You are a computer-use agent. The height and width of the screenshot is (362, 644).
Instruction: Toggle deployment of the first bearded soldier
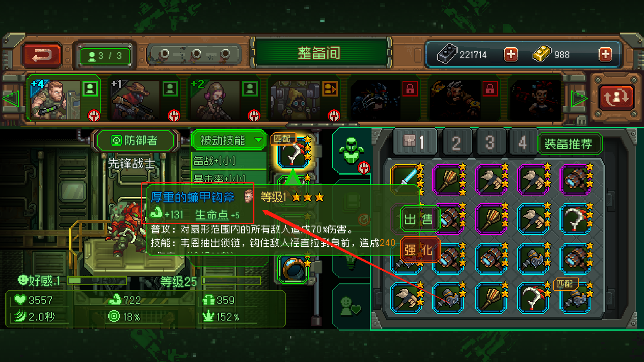90,89
